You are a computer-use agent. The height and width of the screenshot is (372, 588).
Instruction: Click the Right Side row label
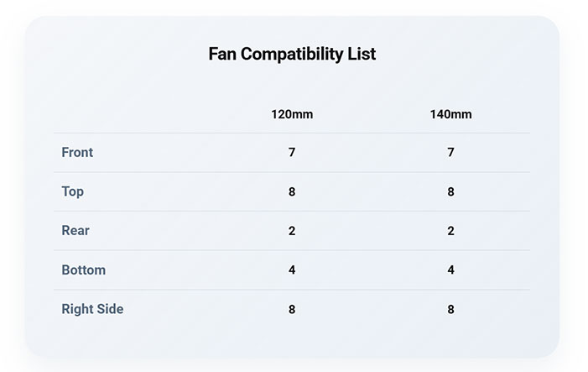(x=92, y=309)
